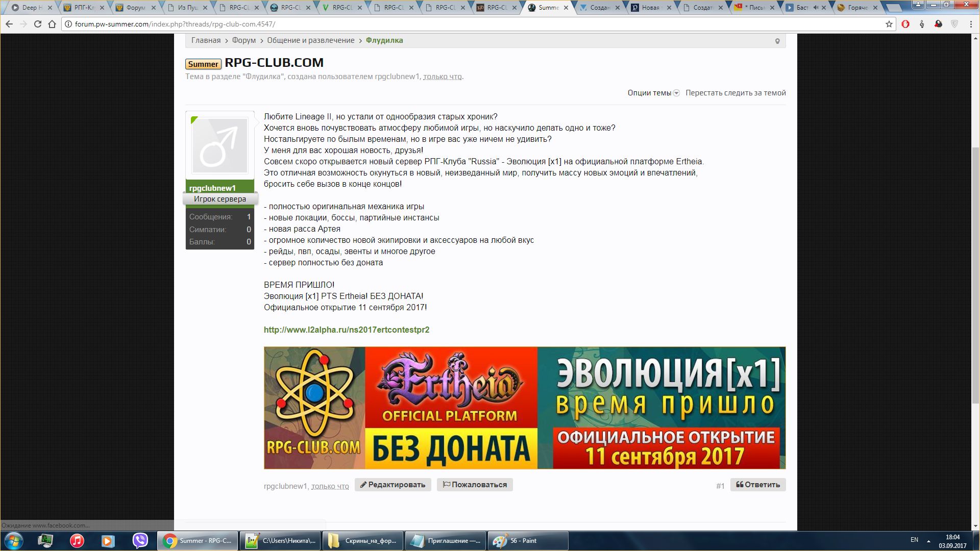This screenshot has height=551, width=980.
Task: Open the Windows Start button
Action: pos(13,540)
